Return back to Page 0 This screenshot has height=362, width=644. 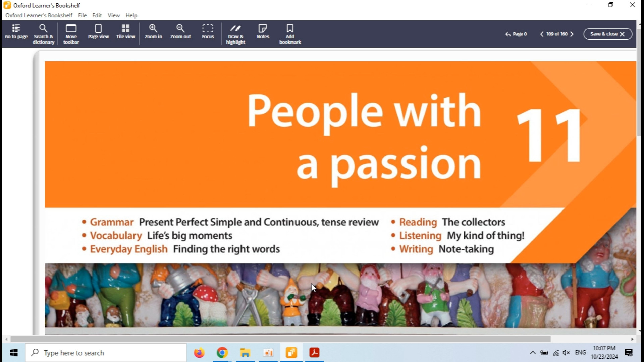[516, 34]
